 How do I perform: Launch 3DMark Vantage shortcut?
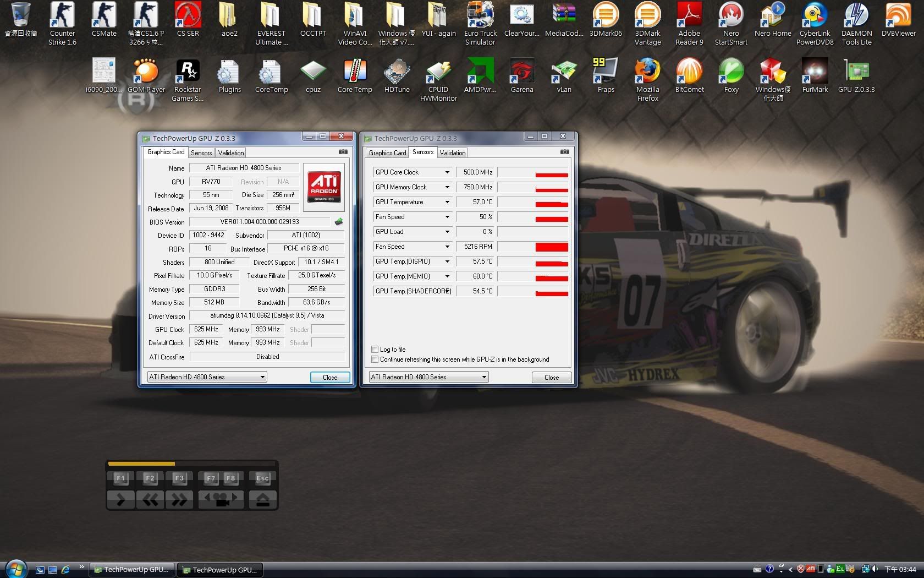click(647, 24)
